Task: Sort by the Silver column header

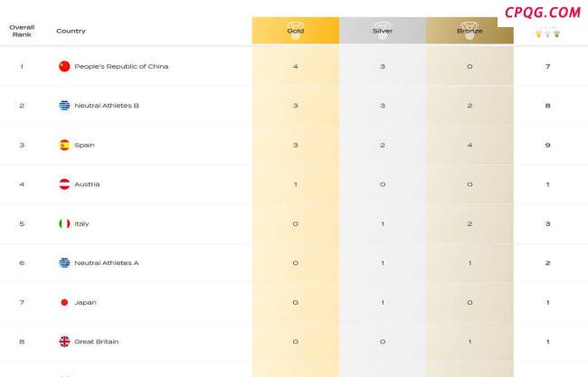Action: click(383, 31)
